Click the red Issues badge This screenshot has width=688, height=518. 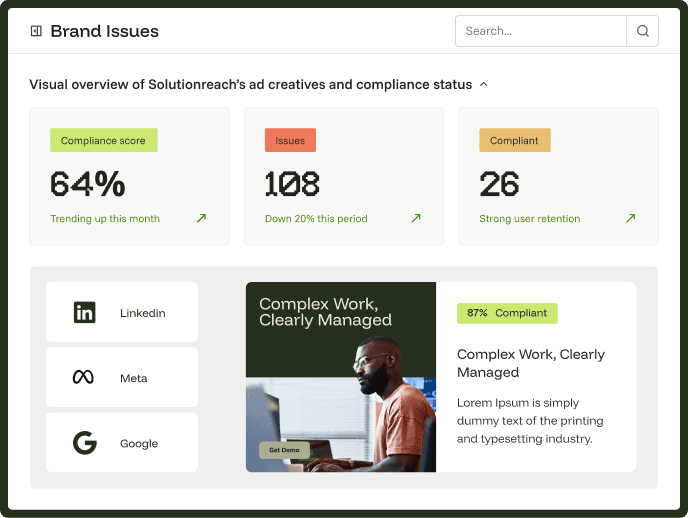[290, 140]
